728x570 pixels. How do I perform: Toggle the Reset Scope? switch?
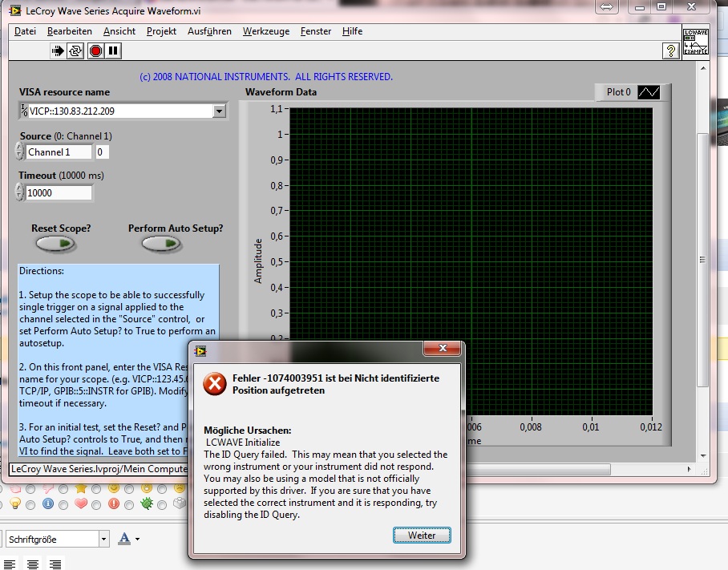click(x=55, y=243)
